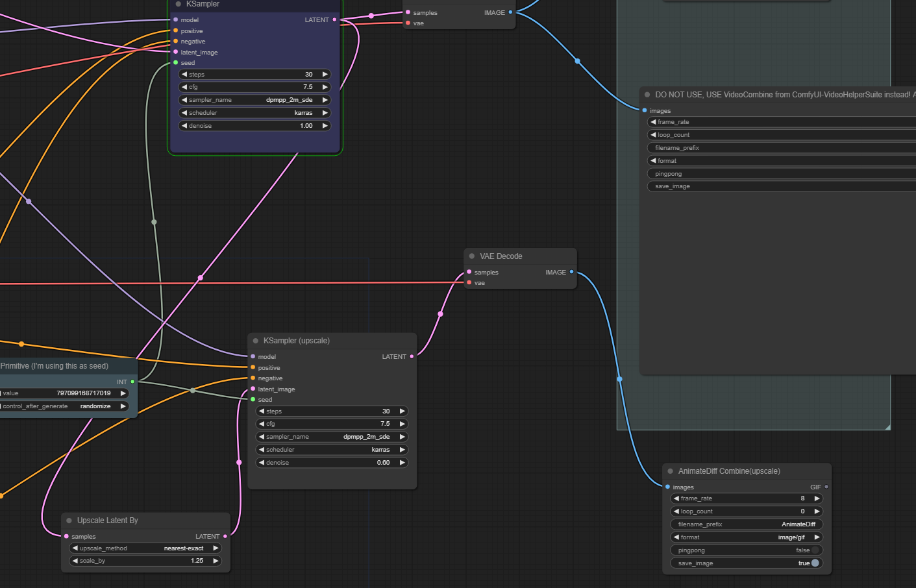The width and height of the screenshot is (916, 588).
Task: Collapse the Upscale Latent By node
Action: (69, 521)
